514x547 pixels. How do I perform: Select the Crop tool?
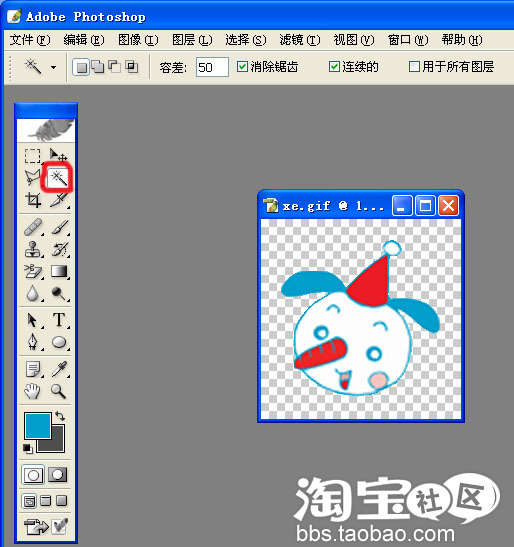(33, 200)
